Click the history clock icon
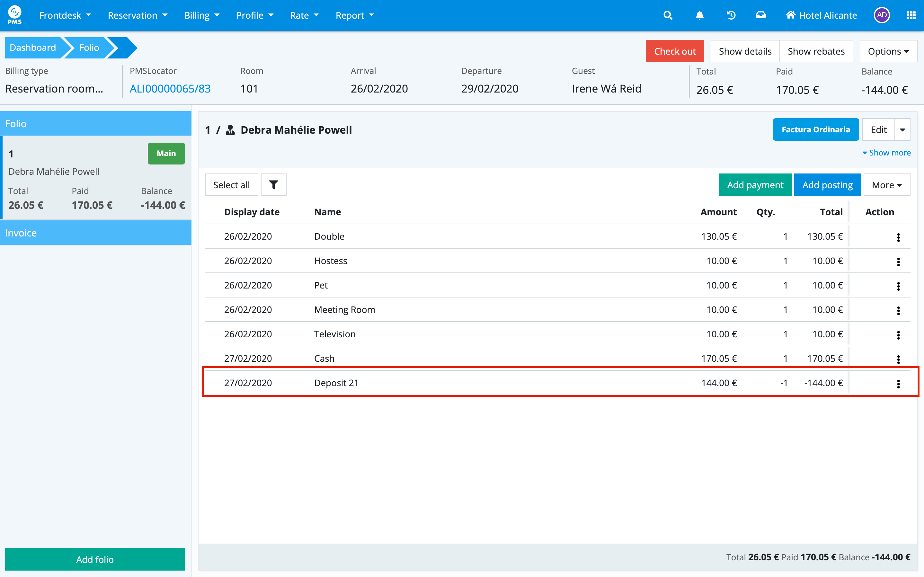924x577 pixels. click(731, 15)
